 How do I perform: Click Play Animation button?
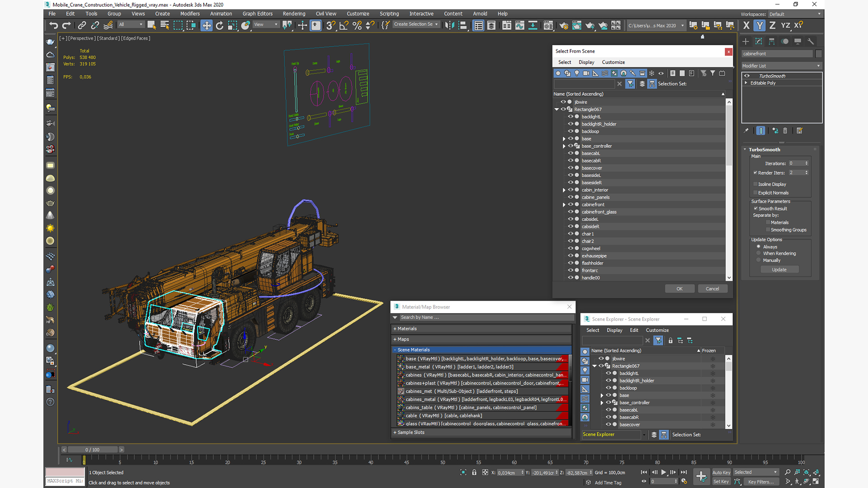[664, 472]
